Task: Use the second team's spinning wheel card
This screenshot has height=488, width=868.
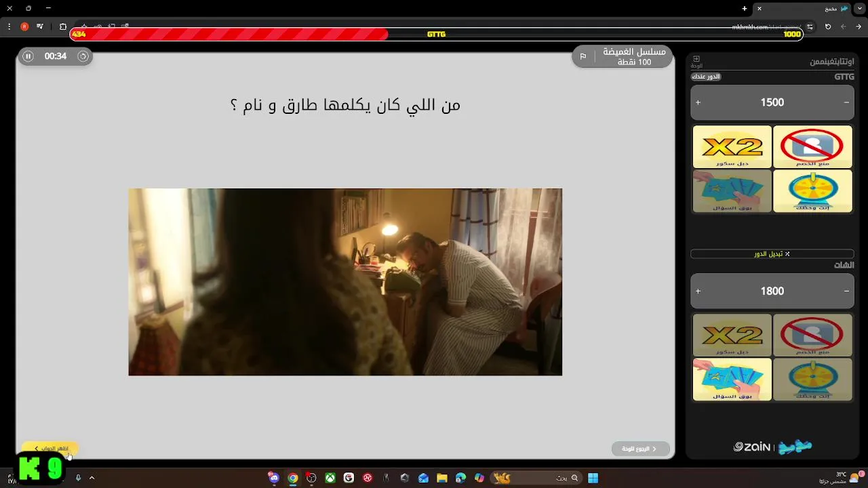Action: pyautogui.click(x=812, y=379)
